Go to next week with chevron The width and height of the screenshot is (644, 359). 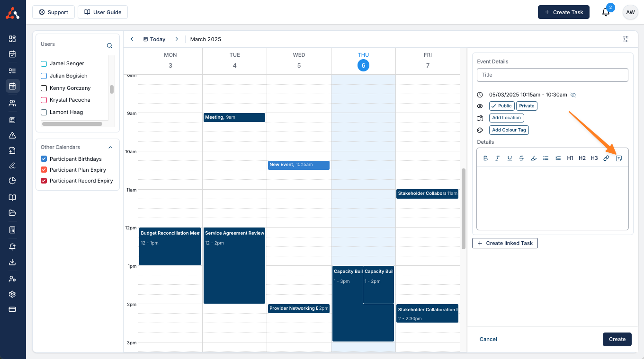pos(177,39)
